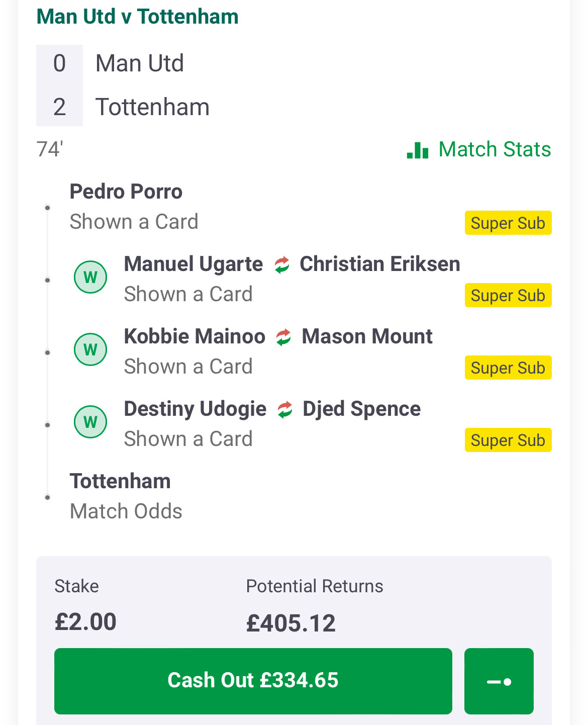
Task: Tap Super Sub badge on Pedro Porro
Action: [x=508, y=223]
